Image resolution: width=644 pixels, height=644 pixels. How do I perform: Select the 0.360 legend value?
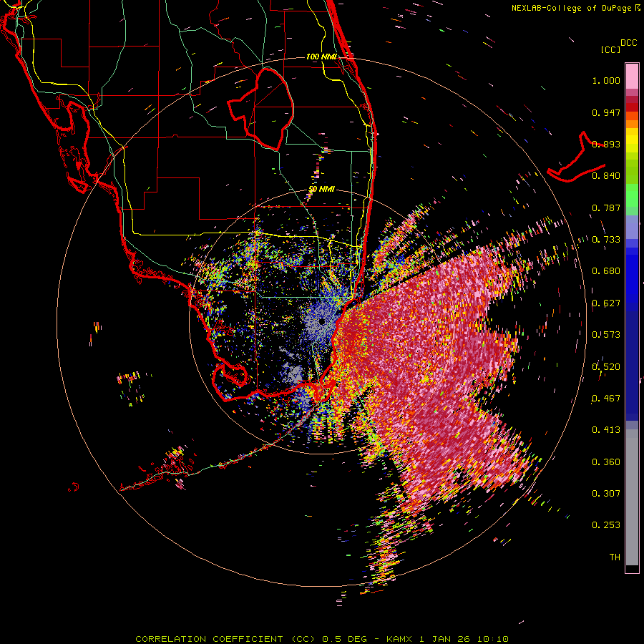pyautogui.click(x=606, y=462)
